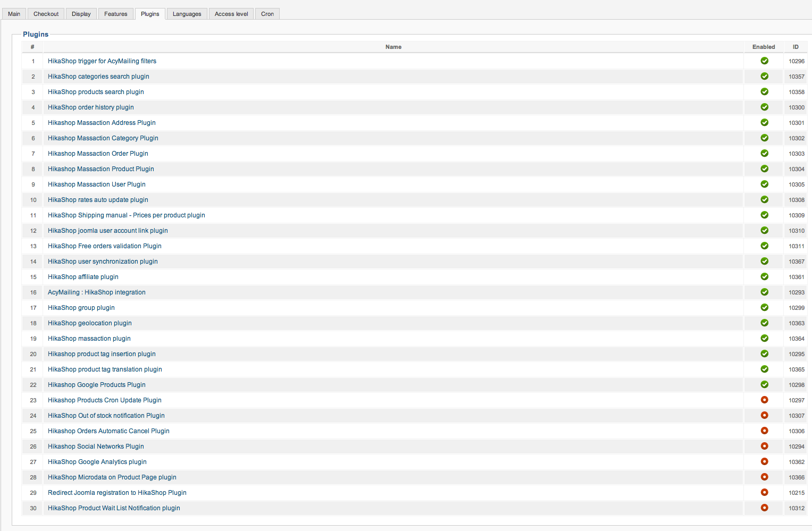
Task: Open HikaShop Shipping manual - Prices per product plugin
Action: pyautogui.click(x=127, y=215)
